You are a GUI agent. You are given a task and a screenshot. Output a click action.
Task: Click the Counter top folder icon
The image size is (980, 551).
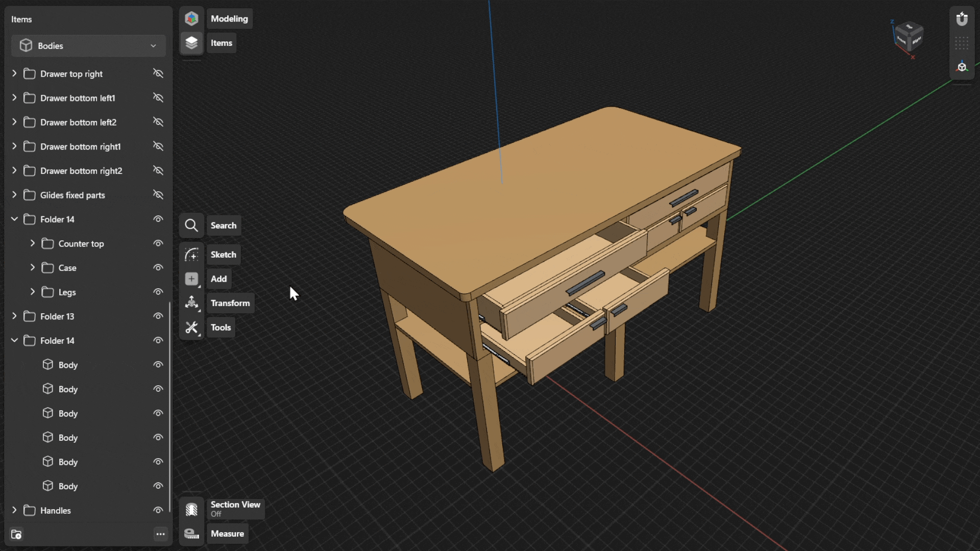48,244
